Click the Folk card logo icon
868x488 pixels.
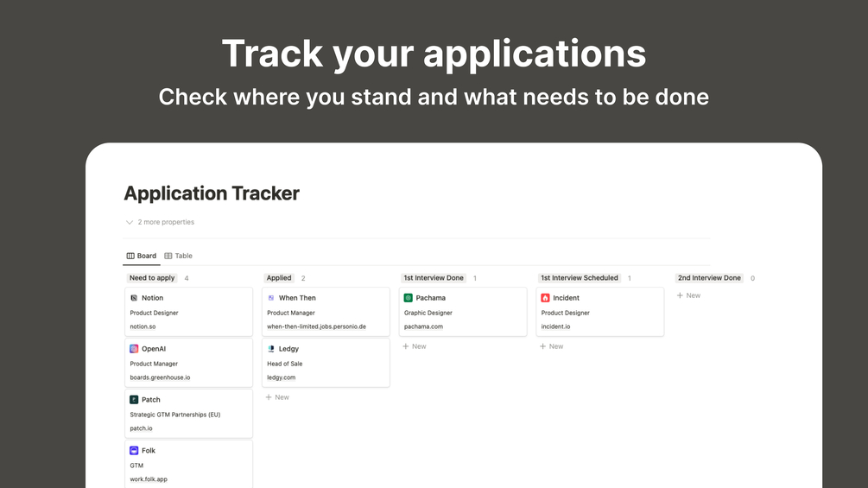[x=134, y=450]
